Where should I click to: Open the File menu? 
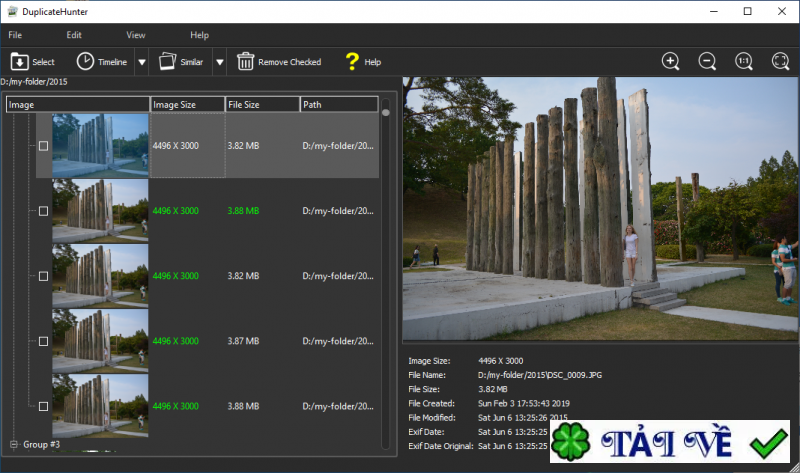coord(15,35)
